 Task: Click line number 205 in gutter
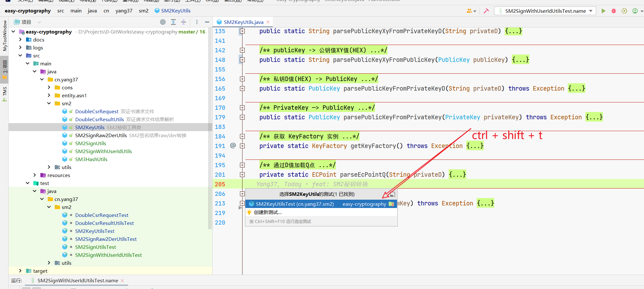[x=220, y=184]
